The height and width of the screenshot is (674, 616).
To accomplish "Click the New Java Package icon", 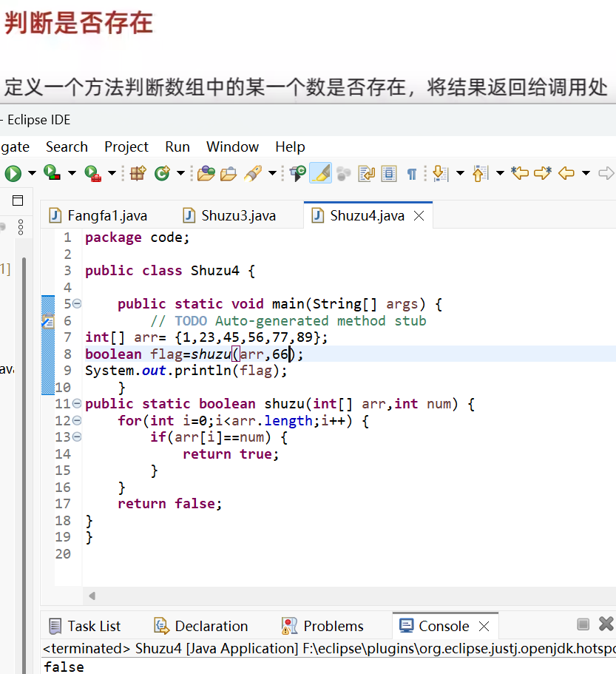I will tap(138, 174).
